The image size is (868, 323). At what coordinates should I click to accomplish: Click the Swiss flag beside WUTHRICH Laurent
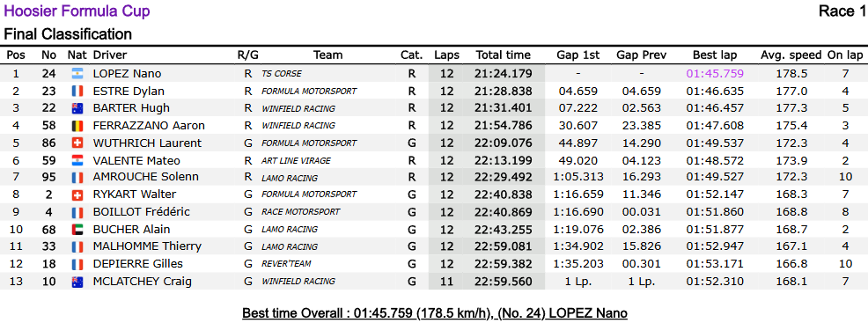point(77,143)
